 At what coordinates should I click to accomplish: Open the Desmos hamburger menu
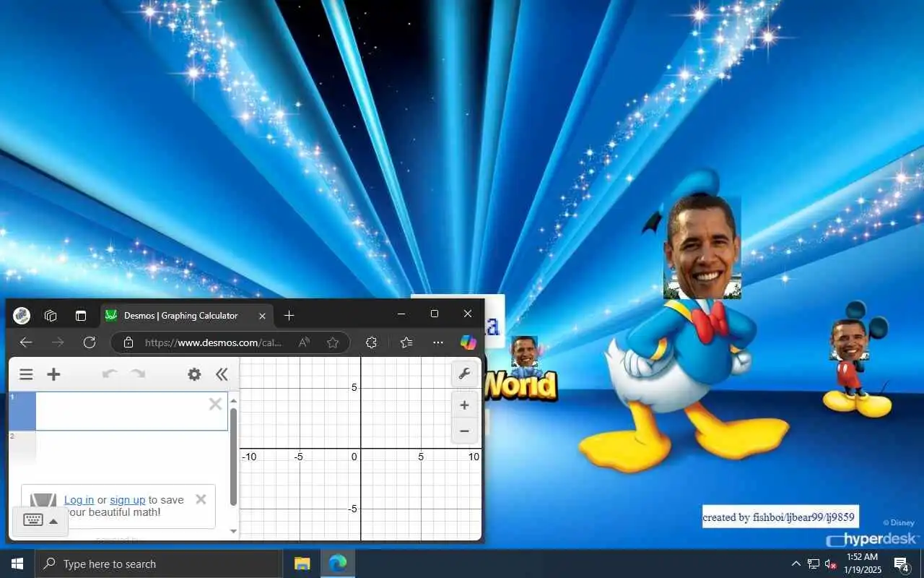(26, 374)
